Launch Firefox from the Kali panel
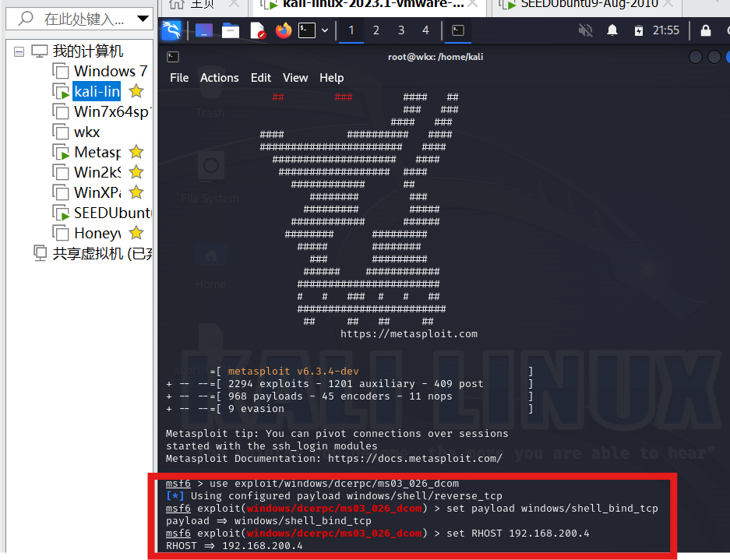This screenshot has height=560, width=730. pos(283,30)
